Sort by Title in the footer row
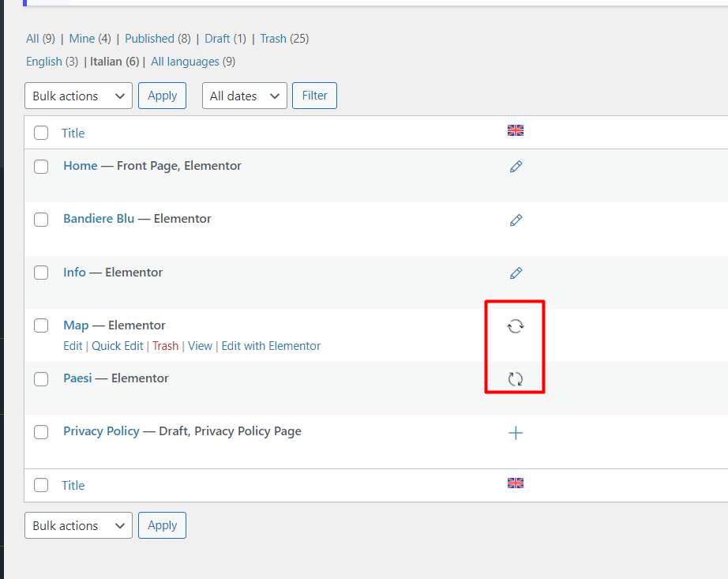 pyautogui.click(x=73, y=486)
